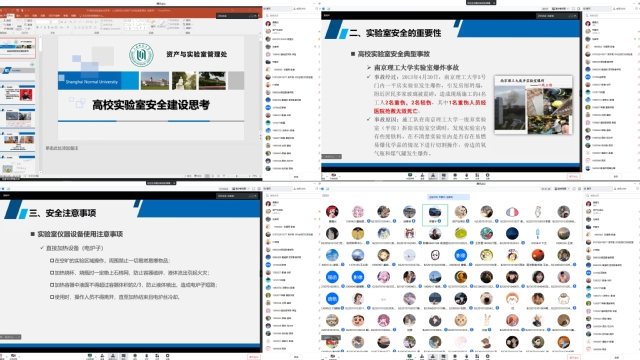640x360 pixels.
Task: Click red leave meeting button in avatar grid window
Action: tap(573, 357)
